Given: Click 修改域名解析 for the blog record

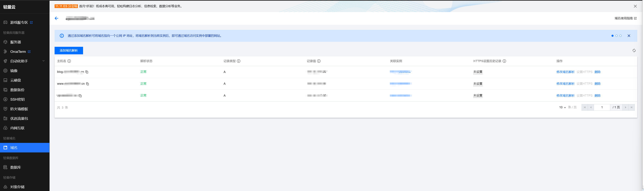Looking at the screenshot, I should (x=565, y=72).
